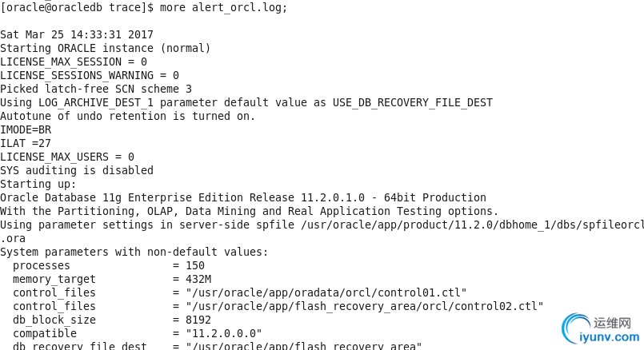Click the "Starting ORACLE instance (normal)" line

coord(106,48)
